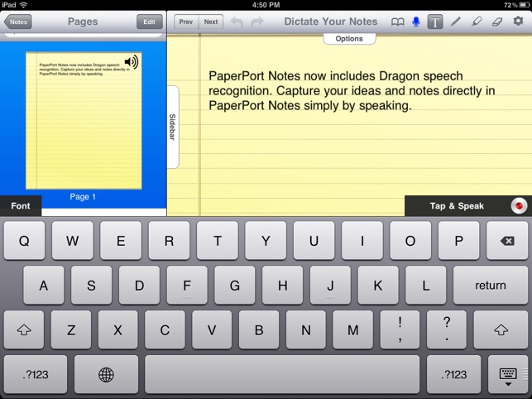Viewport: 532px width, 399px height.
Task: Select the Text tool T icon
Action: coord(435,22)
